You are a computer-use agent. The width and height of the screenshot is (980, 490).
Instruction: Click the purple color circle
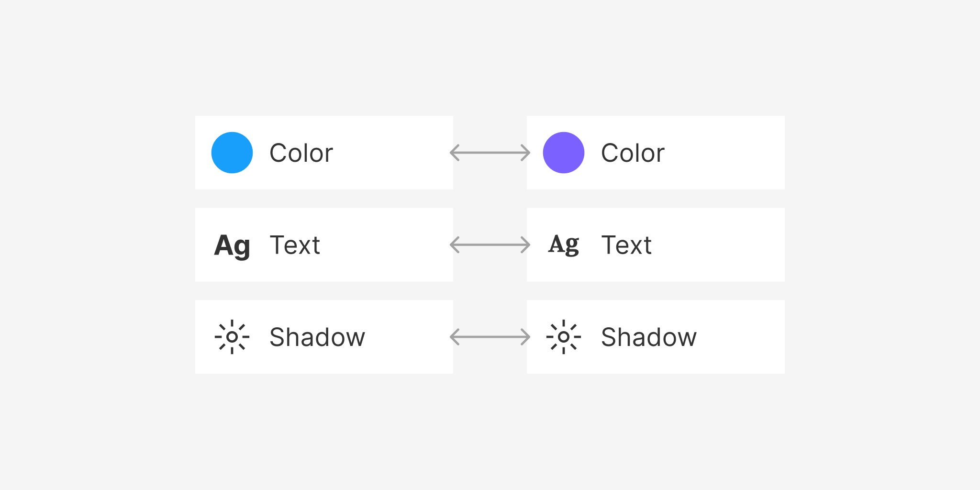coord(564,153)
